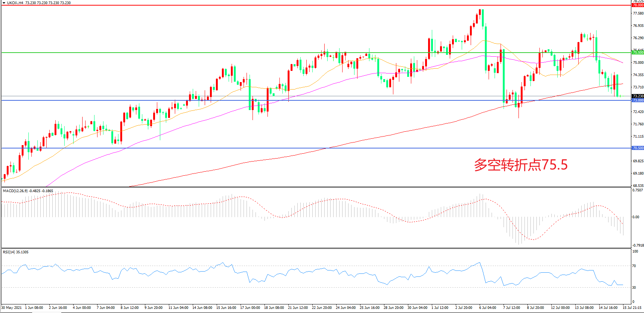This screenshot has height=313, width=644.
Task: Click the current price 73.230 label
Action: click(638, 96)
